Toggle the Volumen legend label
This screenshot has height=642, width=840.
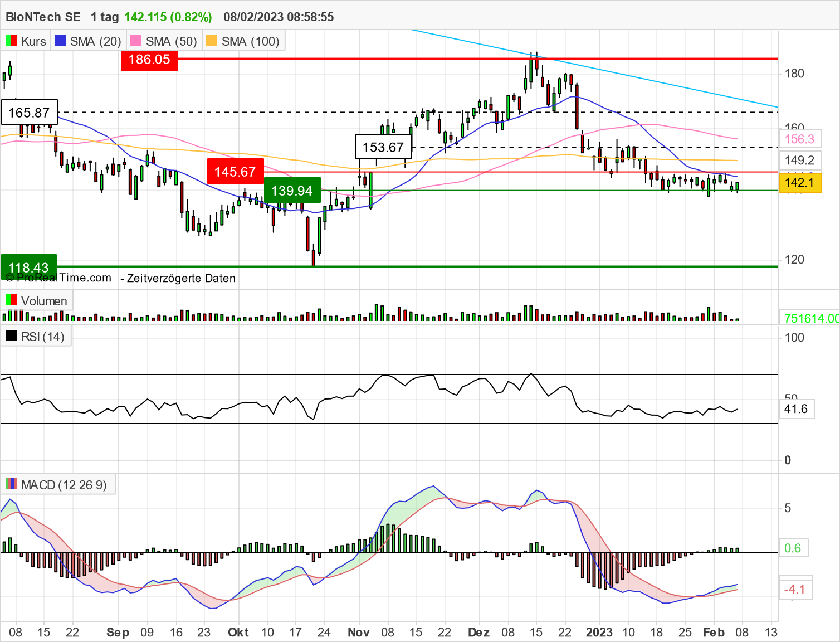pyautogui.click(x=45, y=300)
